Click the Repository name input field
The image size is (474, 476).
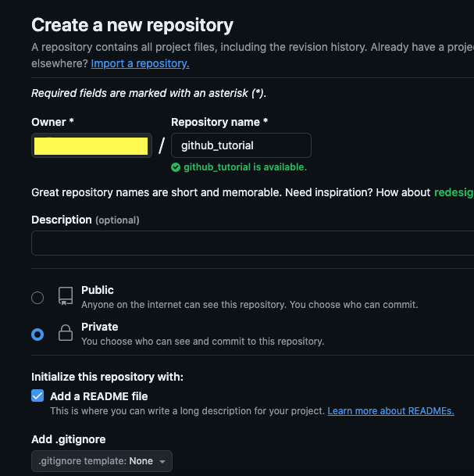(241, 145)
